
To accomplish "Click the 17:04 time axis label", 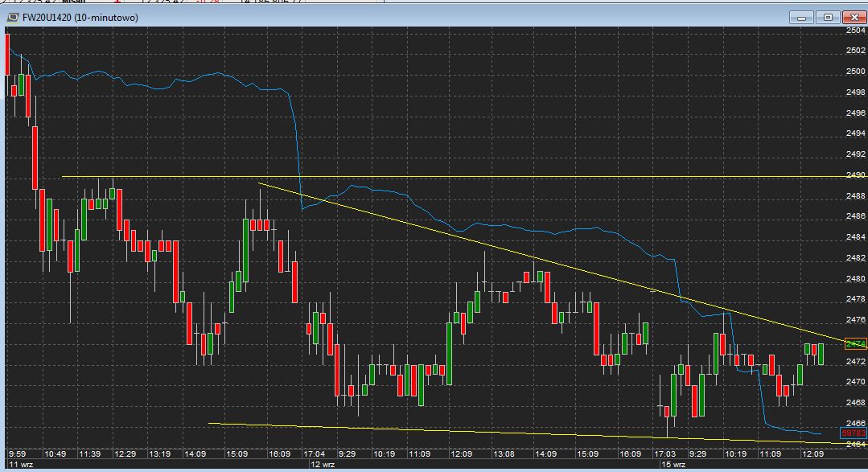I will [x=314, y=454].
